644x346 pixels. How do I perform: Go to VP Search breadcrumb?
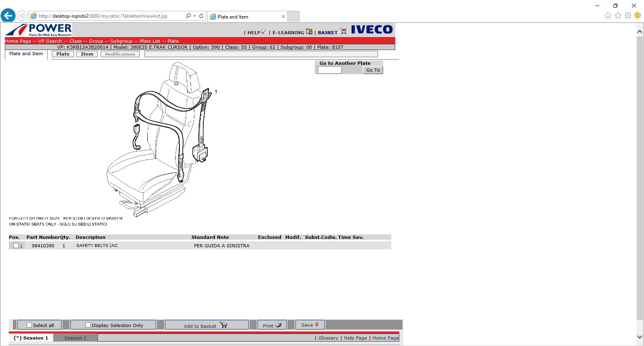[50, 41]
